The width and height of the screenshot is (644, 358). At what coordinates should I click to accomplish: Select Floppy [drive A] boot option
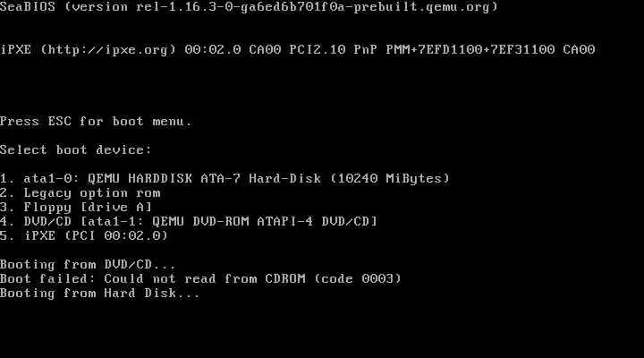76,207
